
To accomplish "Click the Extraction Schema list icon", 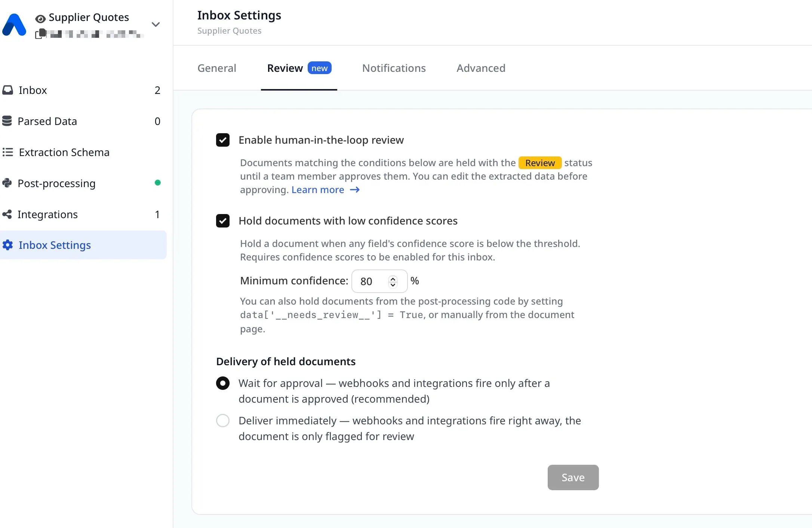I will click(7, 152).
